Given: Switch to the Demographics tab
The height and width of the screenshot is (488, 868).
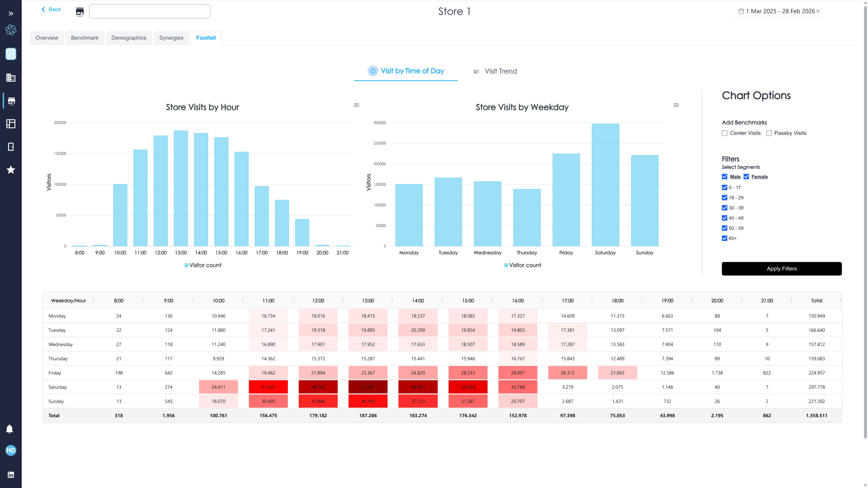Looking at the screenshot, I should click(129, 38).
